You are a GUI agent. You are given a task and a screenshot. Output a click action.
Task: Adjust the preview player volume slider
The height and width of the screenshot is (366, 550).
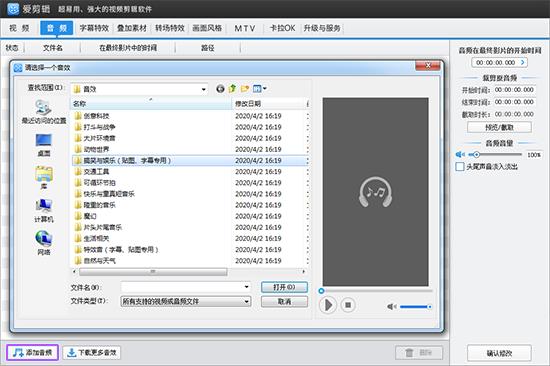click(x=416, y=307)
